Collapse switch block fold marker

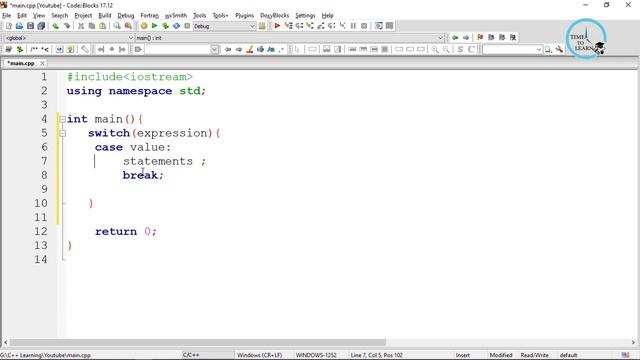62,133
